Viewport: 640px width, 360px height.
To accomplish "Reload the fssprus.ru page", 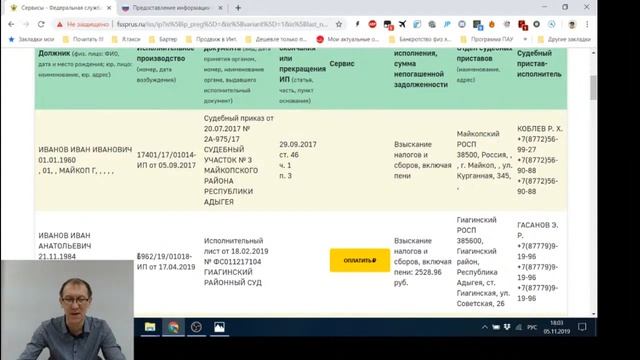I will [x=41, y=24].
